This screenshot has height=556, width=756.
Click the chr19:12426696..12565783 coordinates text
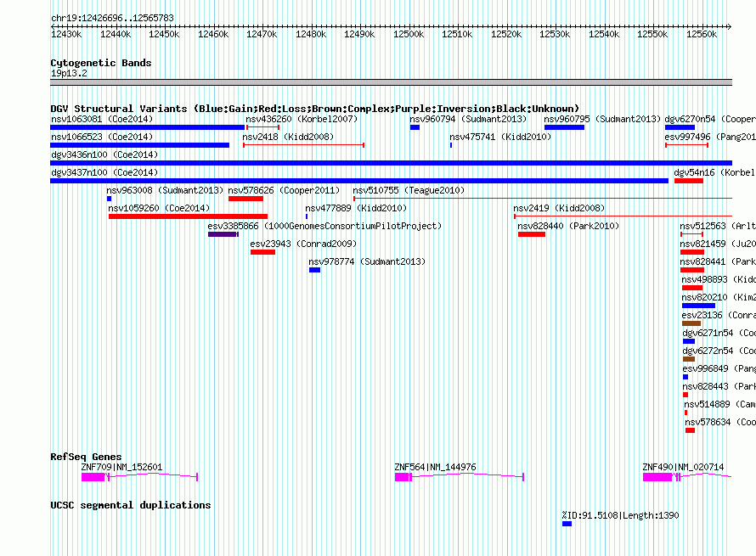[112, 18]
